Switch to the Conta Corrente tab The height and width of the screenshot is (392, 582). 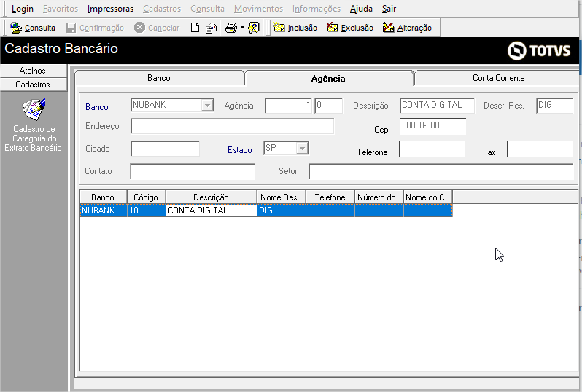point(498,78)
